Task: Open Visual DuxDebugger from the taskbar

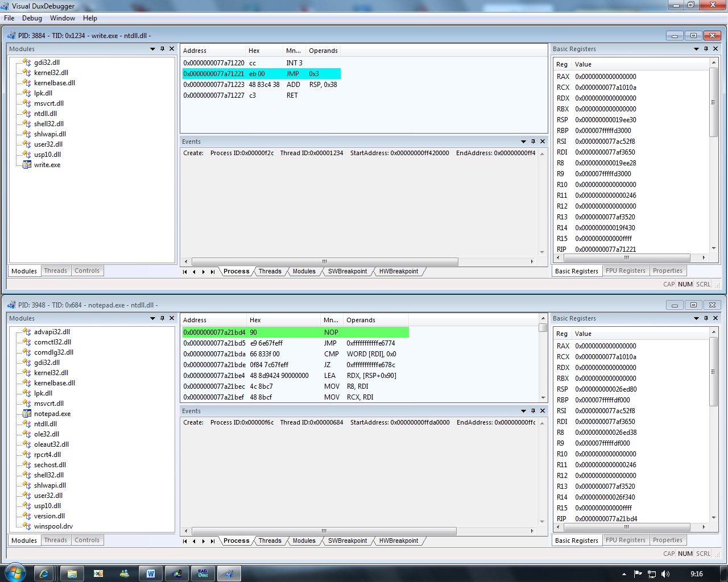Action: [x=229, y=573]
